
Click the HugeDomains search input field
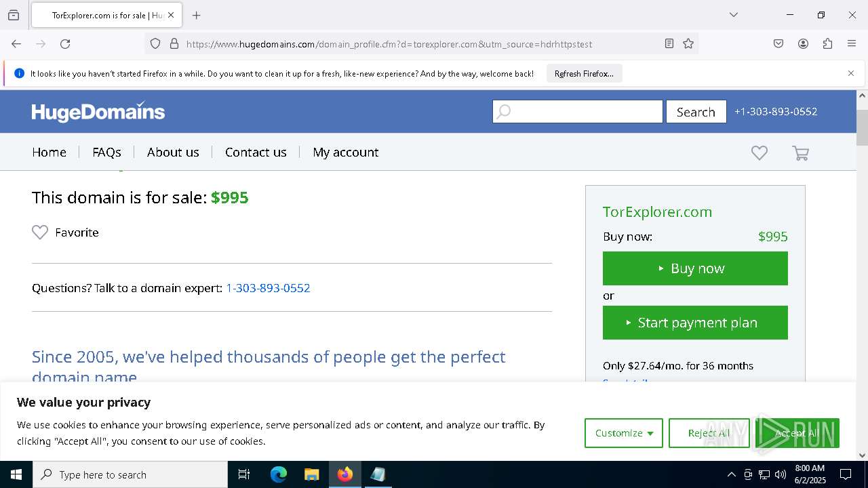pos(578,112)
